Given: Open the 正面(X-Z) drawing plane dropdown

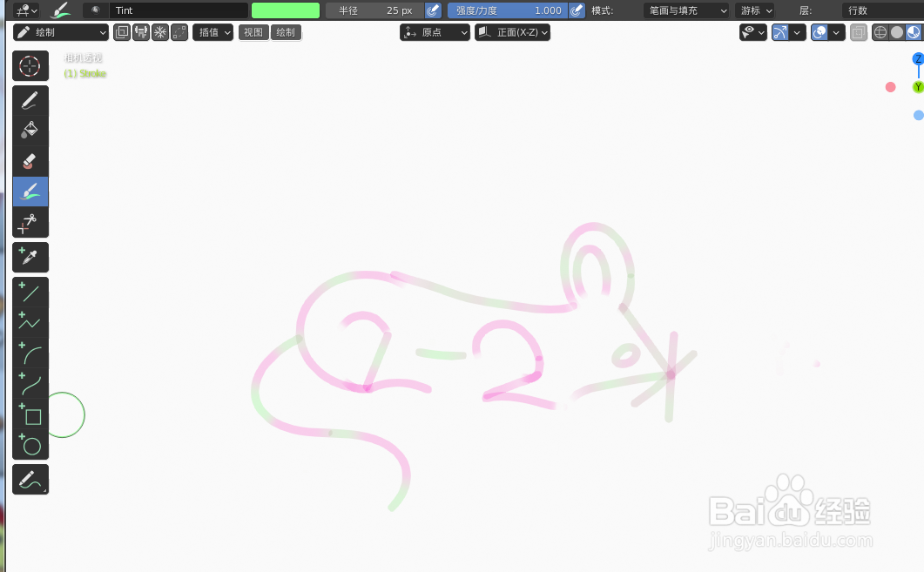Looking at the screenshot, I should tap(512, 31).
